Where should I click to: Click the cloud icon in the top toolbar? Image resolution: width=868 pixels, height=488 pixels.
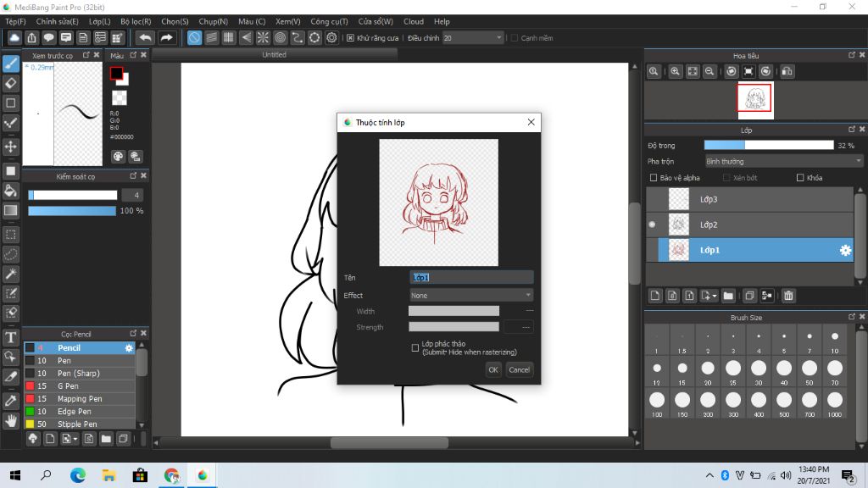14,37
